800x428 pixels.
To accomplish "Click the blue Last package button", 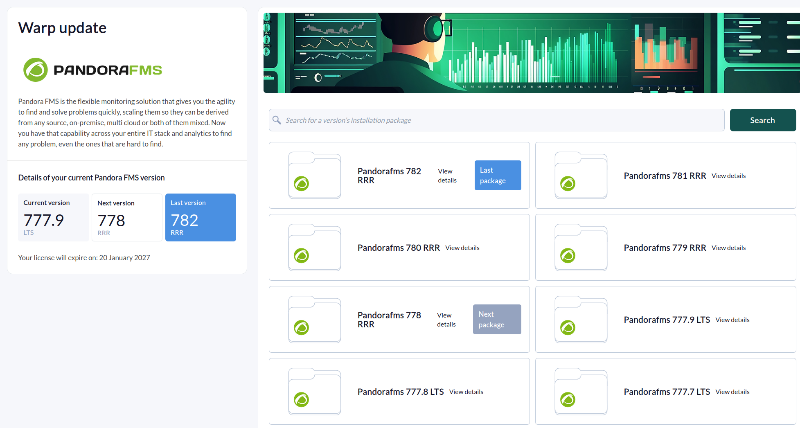I will (497, 175).
